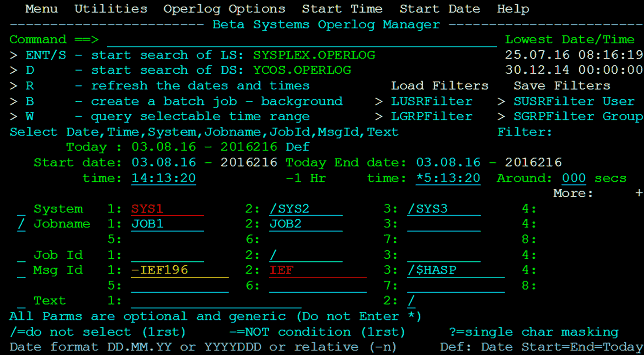Click the Lowest Date/Time heading
Screen dimensions: 644x355
tap(569, 40)
